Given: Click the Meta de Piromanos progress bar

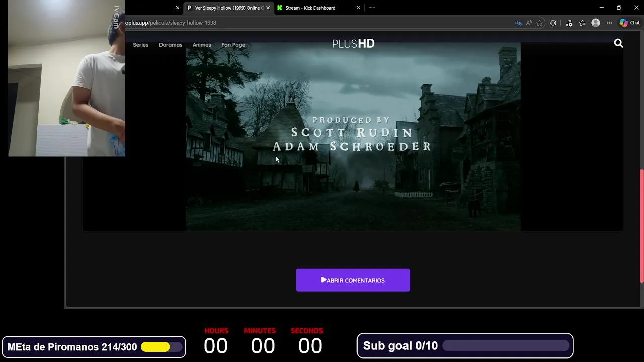Looking at the screenshot, I should [x=162, y=347].
